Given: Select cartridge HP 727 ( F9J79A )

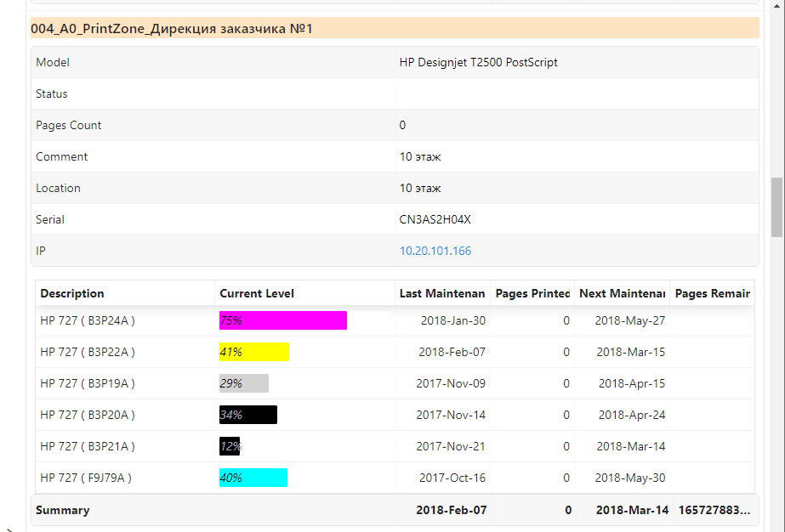Looking at the screenshot, I should click(x=86, y=478).
